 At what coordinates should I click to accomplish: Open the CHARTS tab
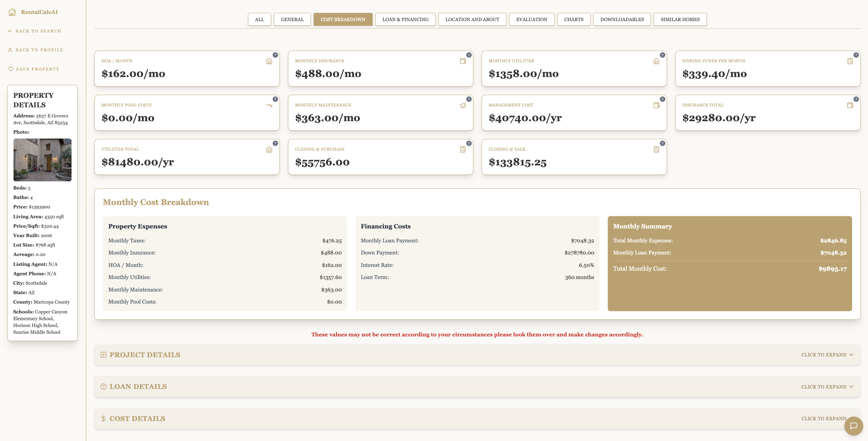(574, 19)
